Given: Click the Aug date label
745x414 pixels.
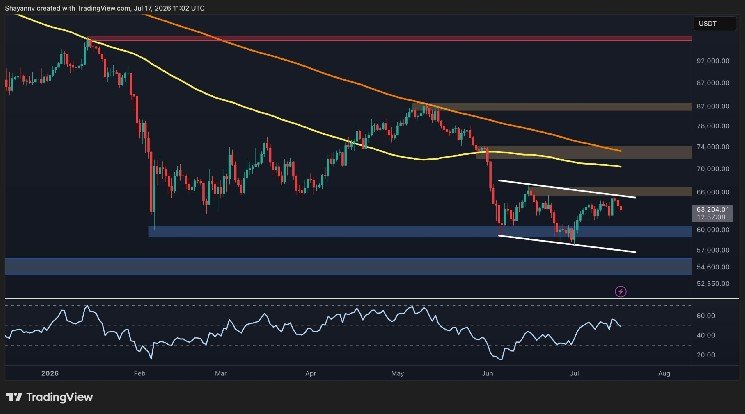Looking at the screenshot, I should tap(664, 374).
